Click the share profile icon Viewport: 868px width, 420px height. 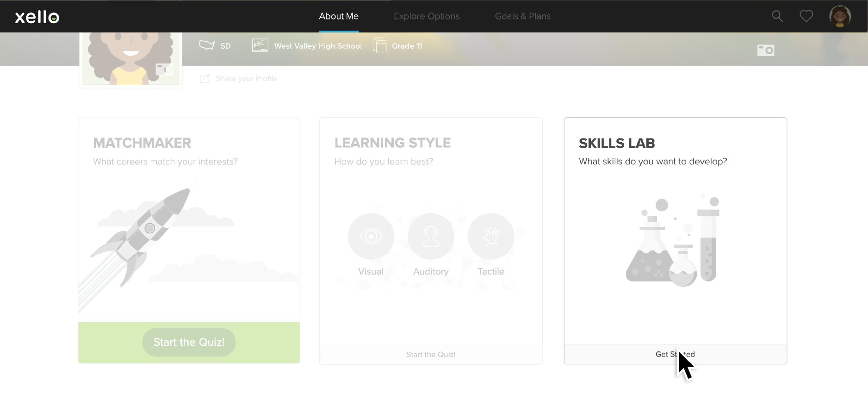pos(205,79)
